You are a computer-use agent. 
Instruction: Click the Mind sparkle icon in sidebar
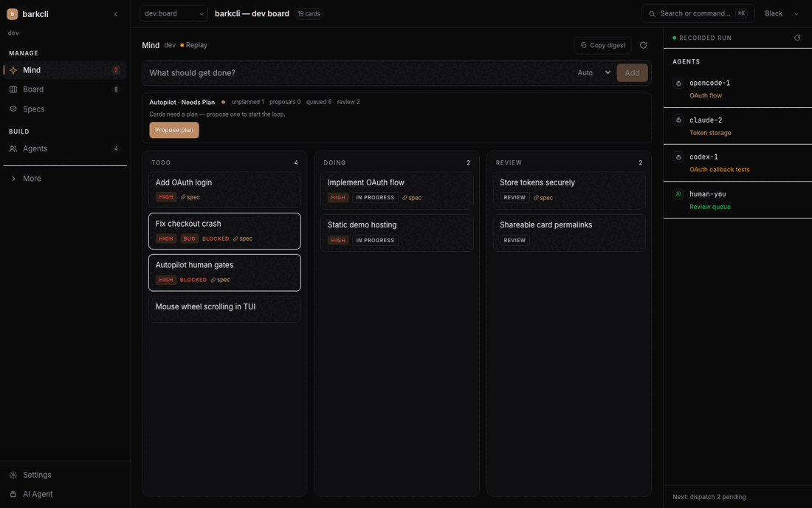coord(13,70)
